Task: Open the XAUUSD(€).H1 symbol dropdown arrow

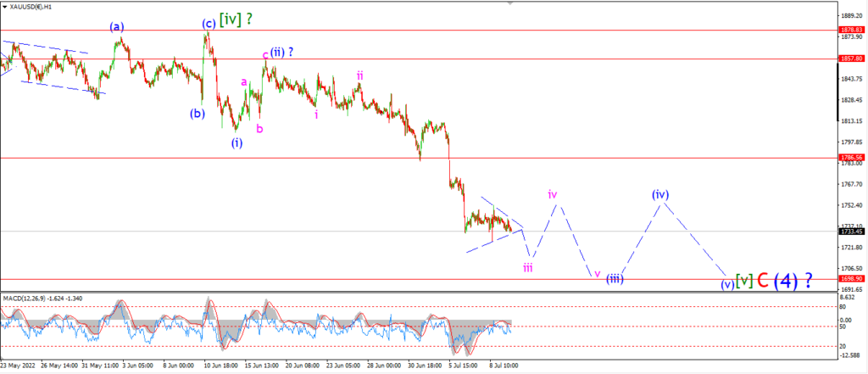Action: pyautogui.click(x=5, y=8)
